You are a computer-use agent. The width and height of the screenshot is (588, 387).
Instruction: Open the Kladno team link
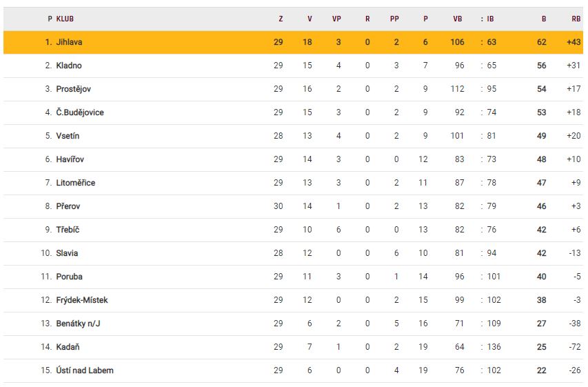[69, 66]
